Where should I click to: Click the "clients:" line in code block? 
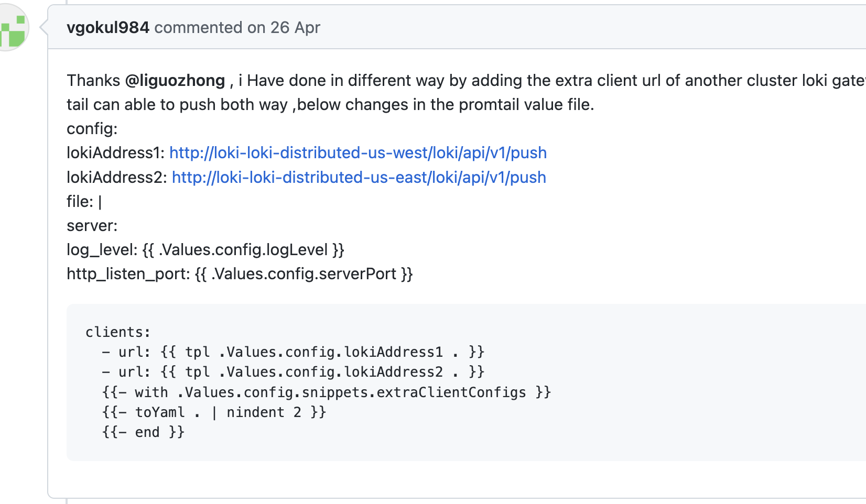pos(118,332)
